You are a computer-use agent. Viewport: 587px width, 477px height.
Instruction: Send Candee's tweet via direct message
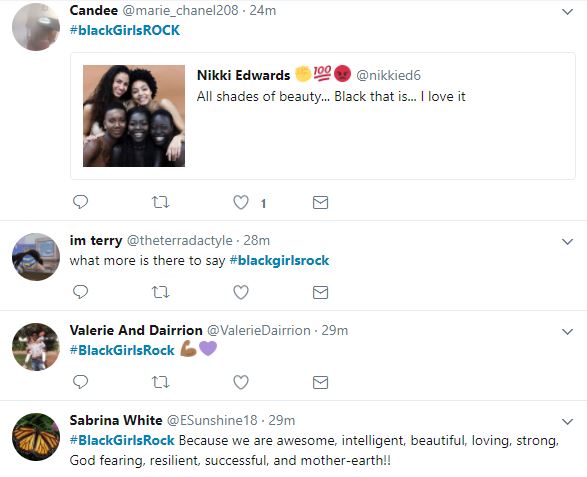[320, 203]
